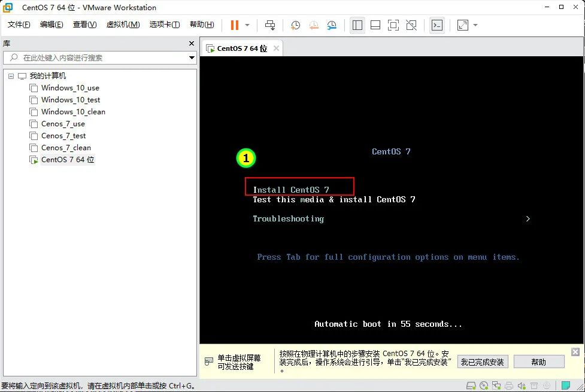Image resolution: width=585 pixels, height=392 pixels.
Task: Expand the Troubleshooting submenu arrow
Action: coord(528,219)
